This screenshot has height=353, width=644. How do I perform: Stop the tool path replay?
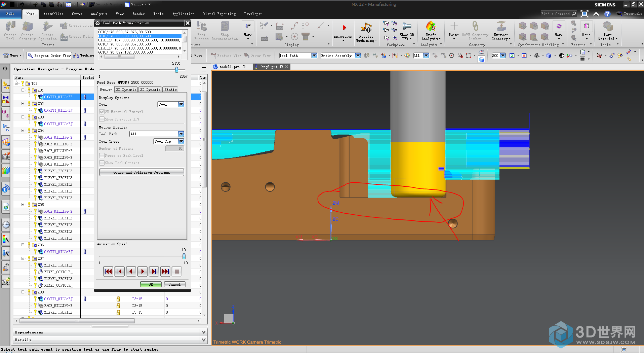click(x=177, y=272)
